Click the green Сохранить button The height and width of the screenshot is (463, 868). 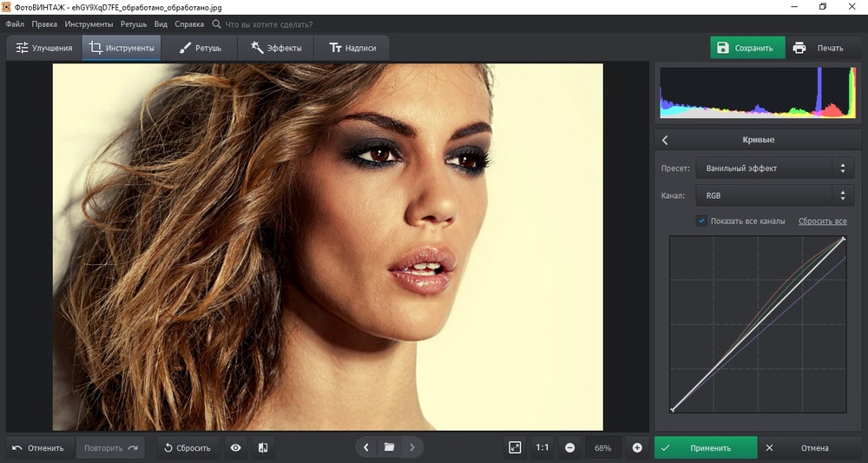point(747,48)
